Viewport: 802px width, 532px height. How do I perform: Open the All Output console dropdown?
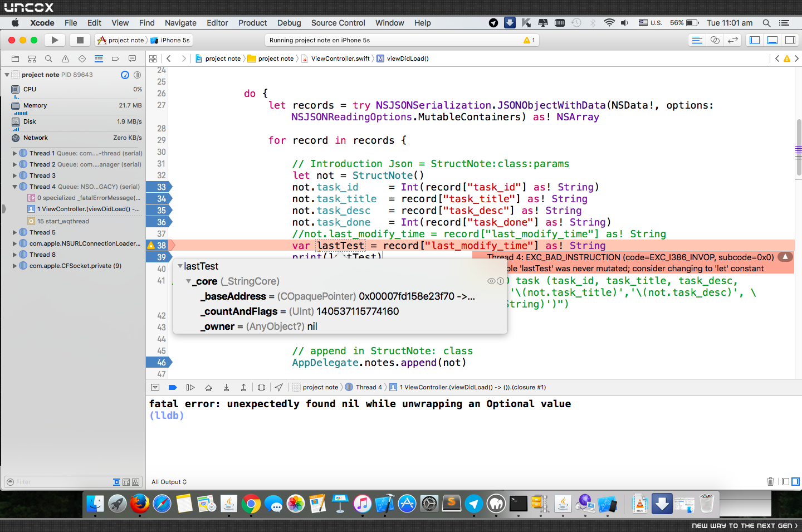point(169,482)
